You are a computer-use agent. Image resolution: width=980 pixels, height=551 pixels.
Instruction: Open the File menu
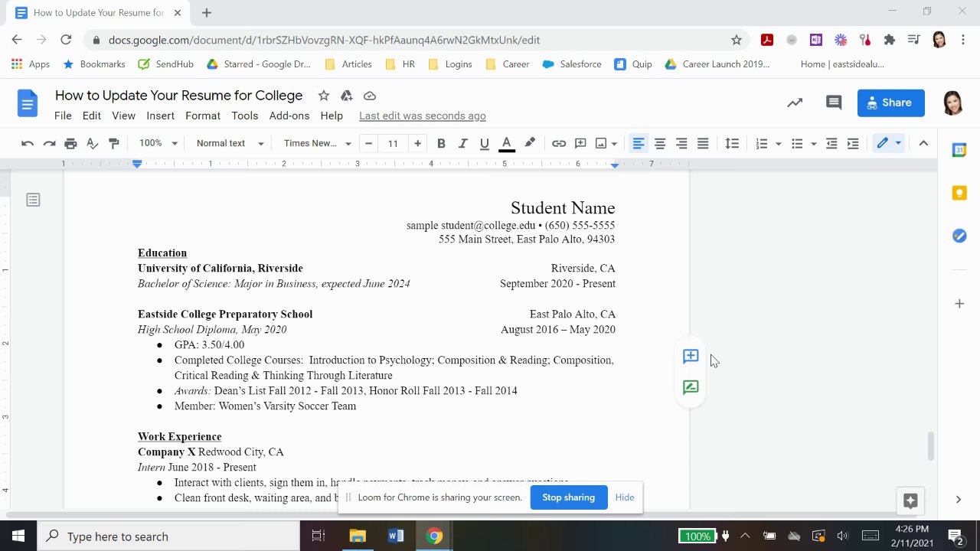(x=63, y=116)
